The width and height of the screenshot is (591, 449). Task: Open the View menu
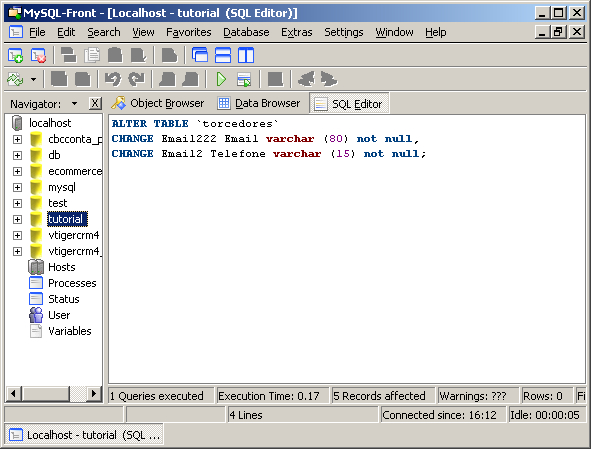point(143,32)
